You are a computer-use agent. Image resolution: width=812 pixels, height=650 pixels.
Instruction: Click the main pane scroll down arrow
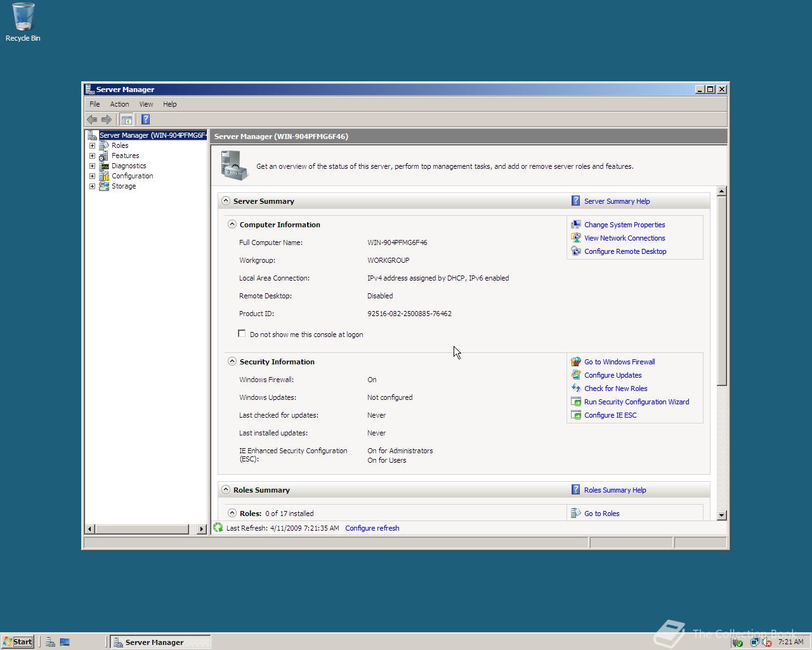tap(721, 515)
